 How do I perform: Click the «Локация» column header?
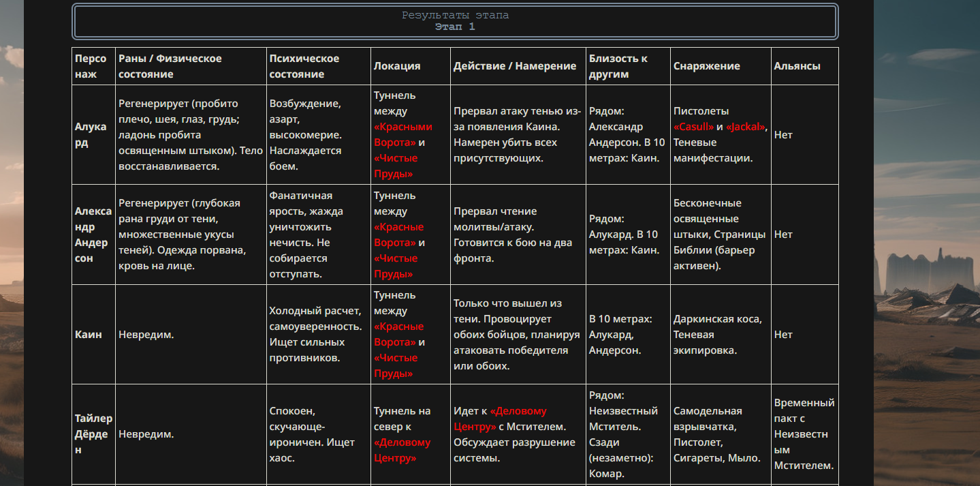pos(411,66)
